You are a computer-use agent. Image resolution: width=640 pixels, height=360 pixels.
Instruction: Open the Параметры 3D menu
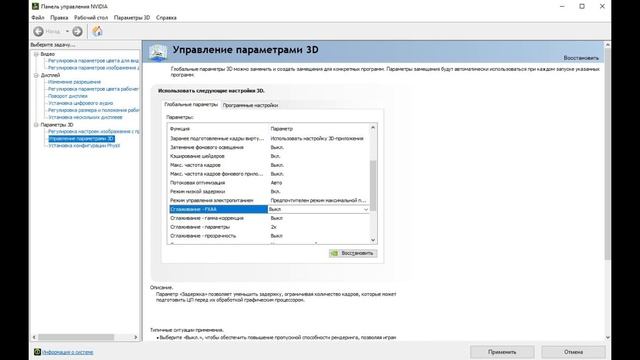point(132,18)
